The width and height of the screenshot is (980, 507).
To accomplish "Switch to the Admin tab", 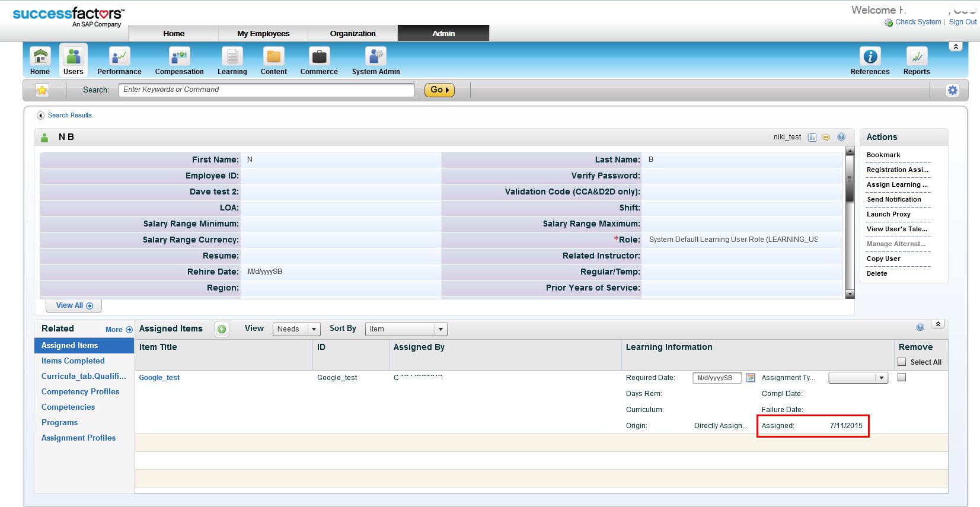I will tap(443, 33).
